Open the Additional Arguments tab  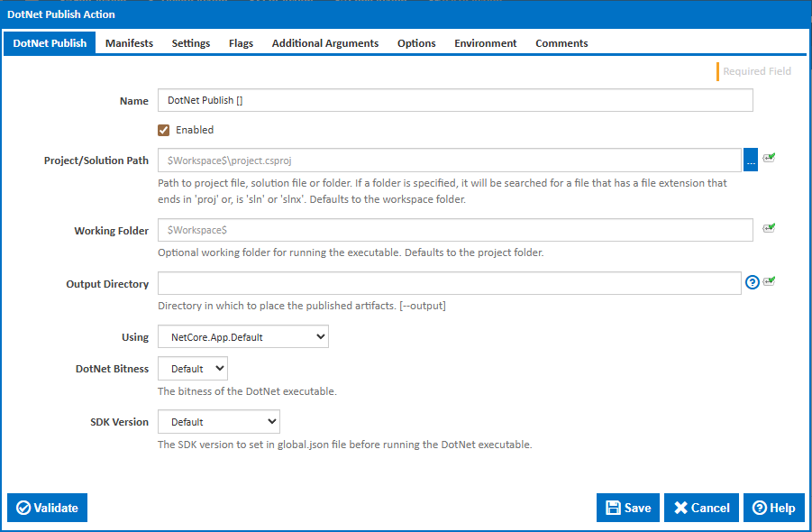324,42
